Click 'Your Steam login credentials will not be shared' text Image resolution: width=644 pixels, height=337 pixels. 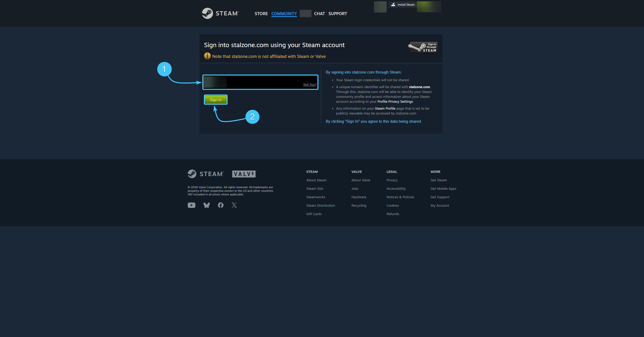pos(372,80)
